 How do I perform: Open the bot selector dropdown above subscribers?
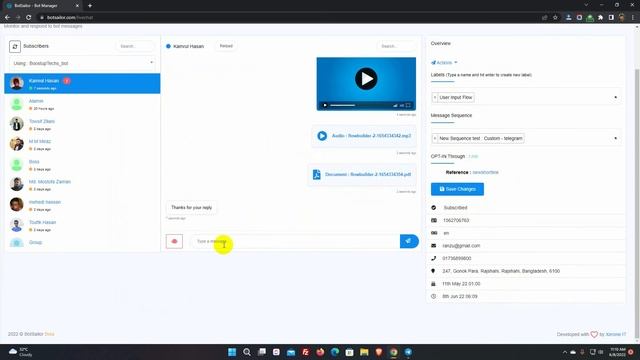coord(82,63)
